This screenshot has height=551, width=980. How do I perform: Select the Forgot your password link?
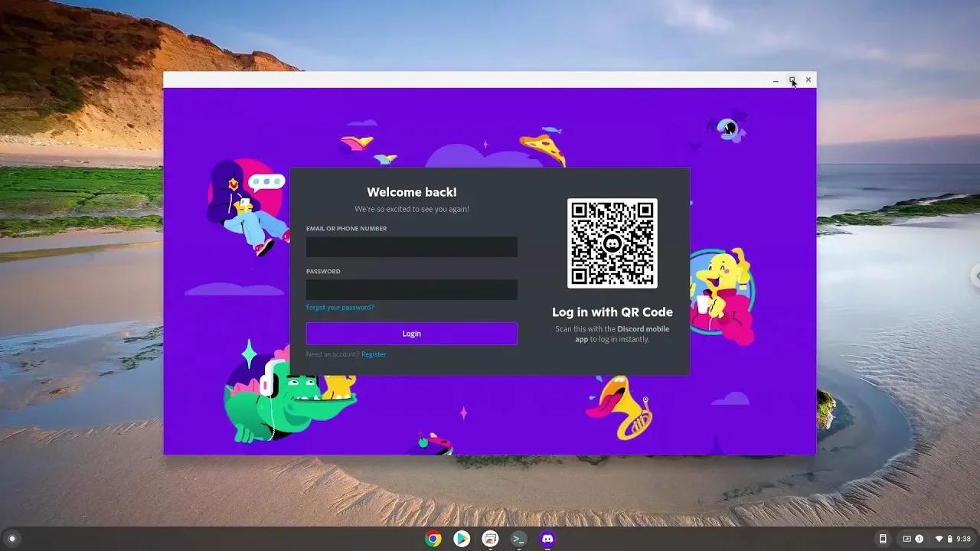340,307
